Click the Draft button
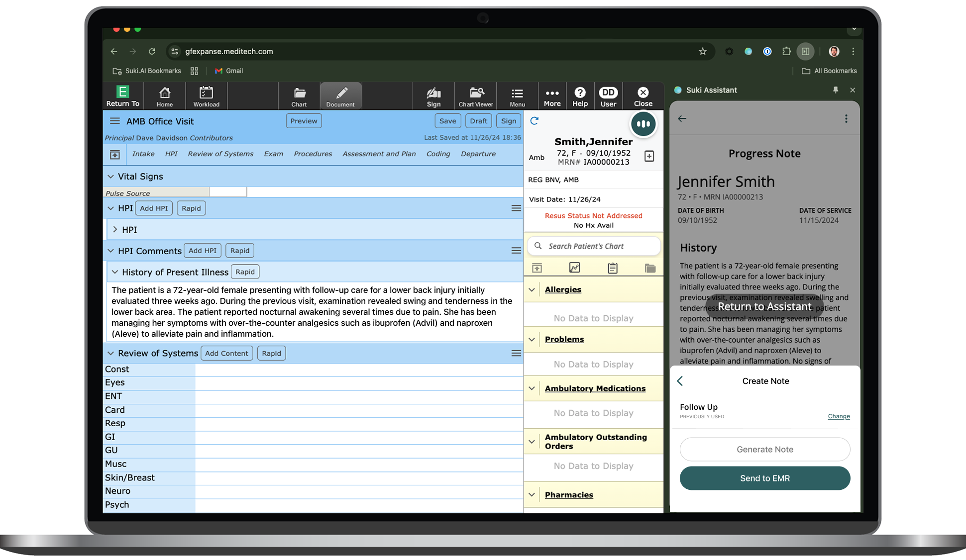The image size is (966, 560). [x=478, y=121]
